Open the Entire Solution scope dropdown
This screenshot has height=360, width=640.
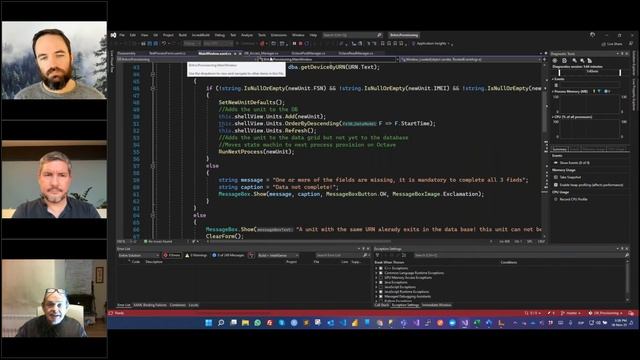pyautogui.click(x=139, y=255)
